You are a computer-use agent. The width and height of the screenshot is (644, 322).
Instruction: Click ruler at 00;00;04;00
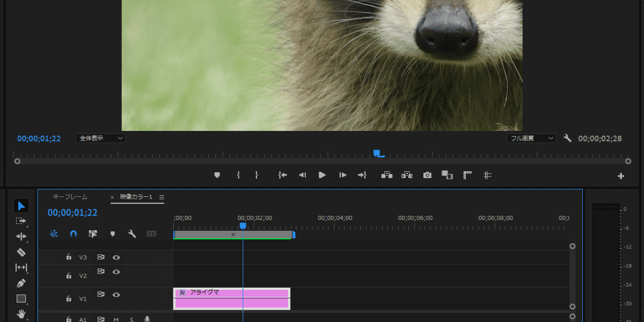point(335,218)
